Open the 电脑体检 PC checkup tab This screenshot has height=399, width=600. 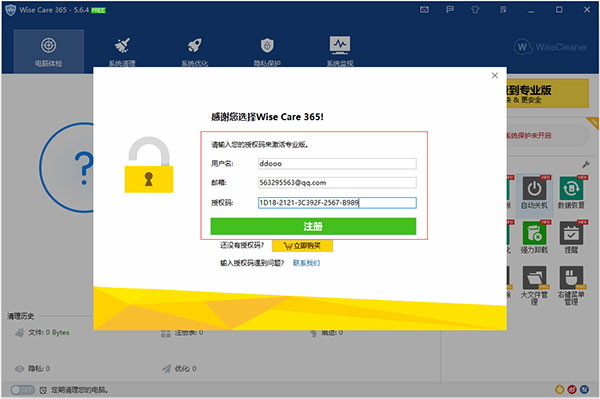coord(49,52)
